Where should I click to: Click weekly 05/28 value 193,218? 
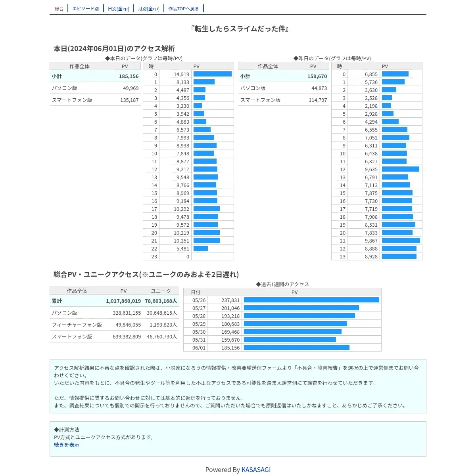tap(230, 316)
